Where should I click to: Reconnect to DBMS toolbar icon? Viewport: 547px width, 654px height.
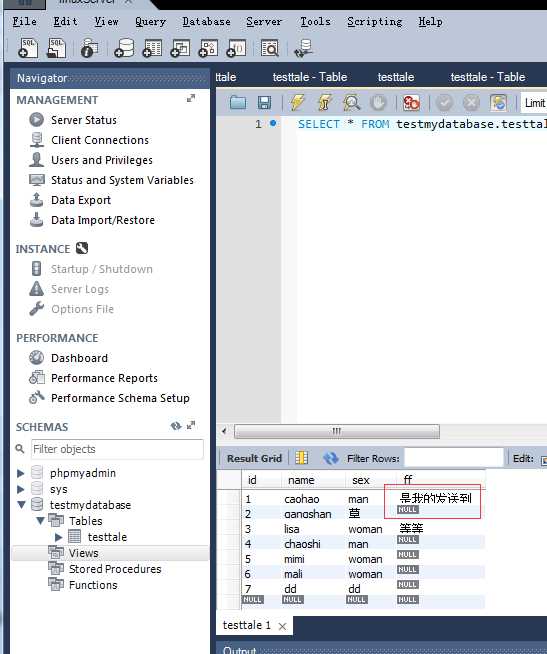pyautogui.click(x=303, y=48)
